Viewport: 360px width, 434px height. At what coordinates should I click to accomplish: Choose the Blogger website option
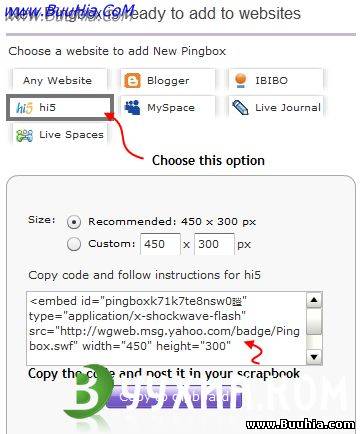pos(168,80)
